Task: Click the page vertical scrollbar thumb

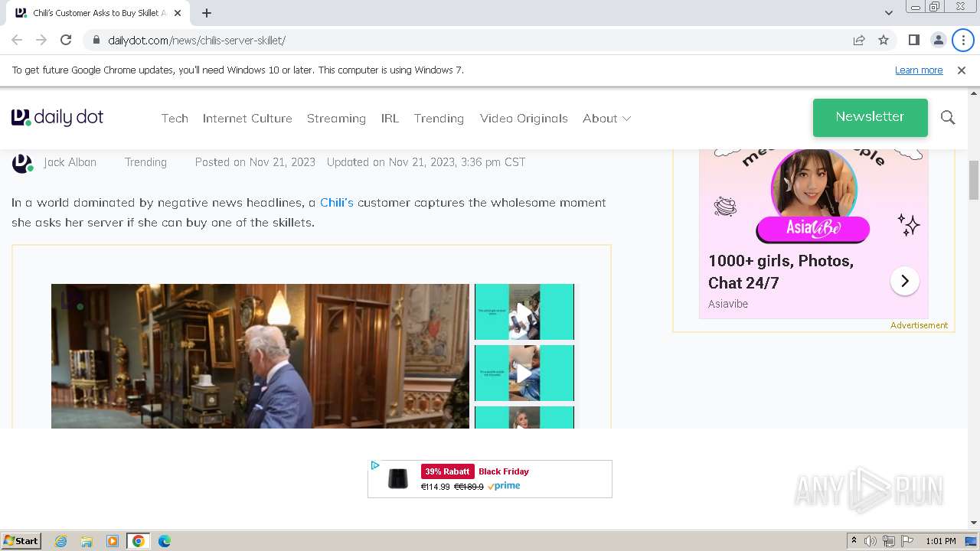Action: (974, 180)
